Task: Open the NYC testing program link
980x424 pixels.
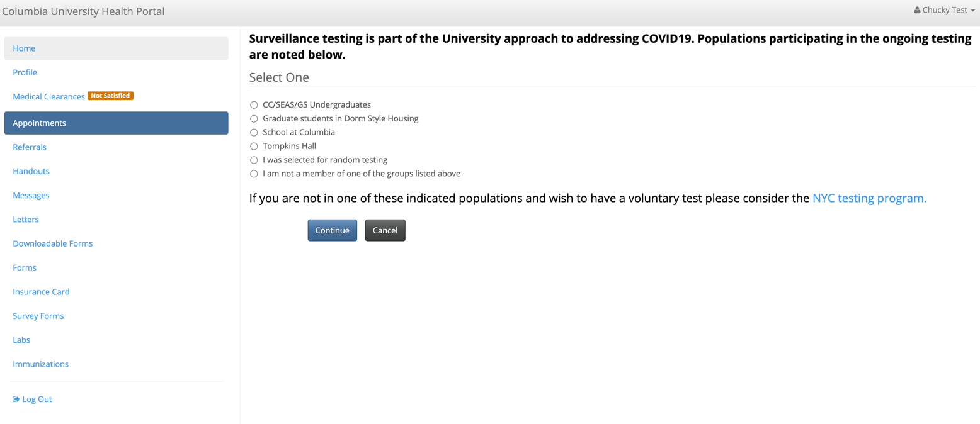Action: click(x=869, y=198)
